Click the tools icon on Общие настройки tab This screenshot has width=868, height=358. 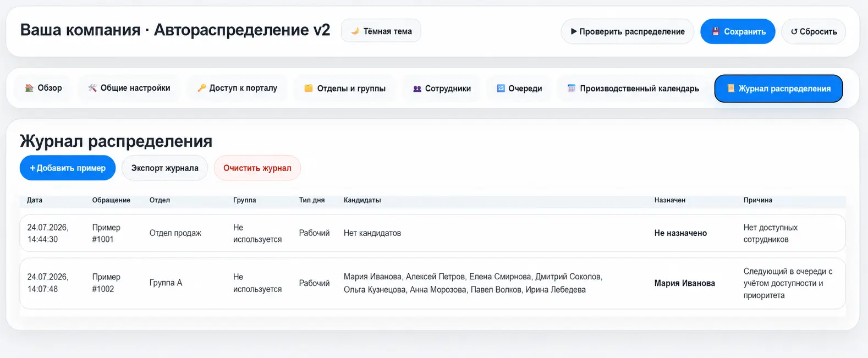92,88
